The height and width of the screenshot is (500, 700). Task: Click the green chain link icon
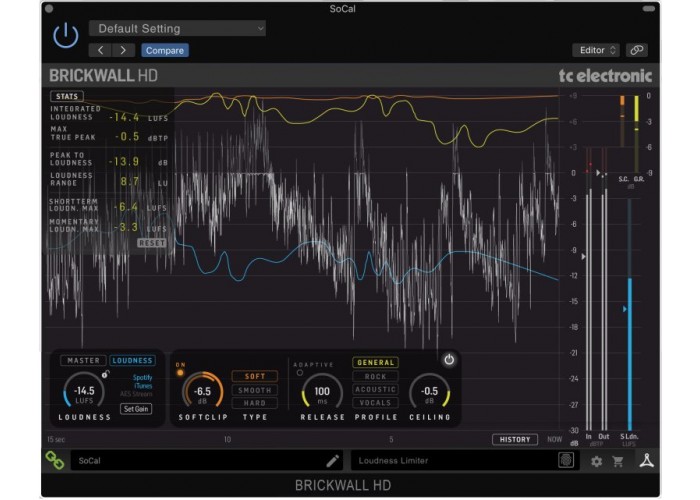55,460
